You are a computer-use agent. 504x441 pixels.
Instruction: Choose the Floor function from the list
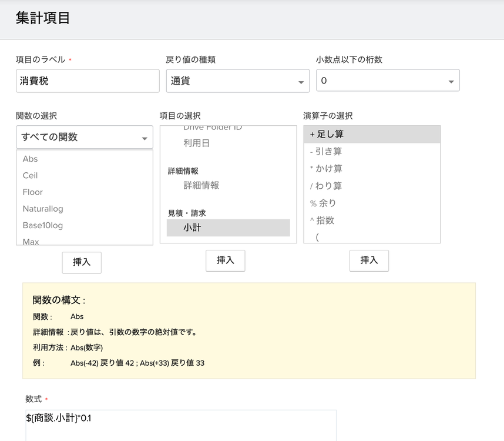pyautogui.click(x=33, y=192)
